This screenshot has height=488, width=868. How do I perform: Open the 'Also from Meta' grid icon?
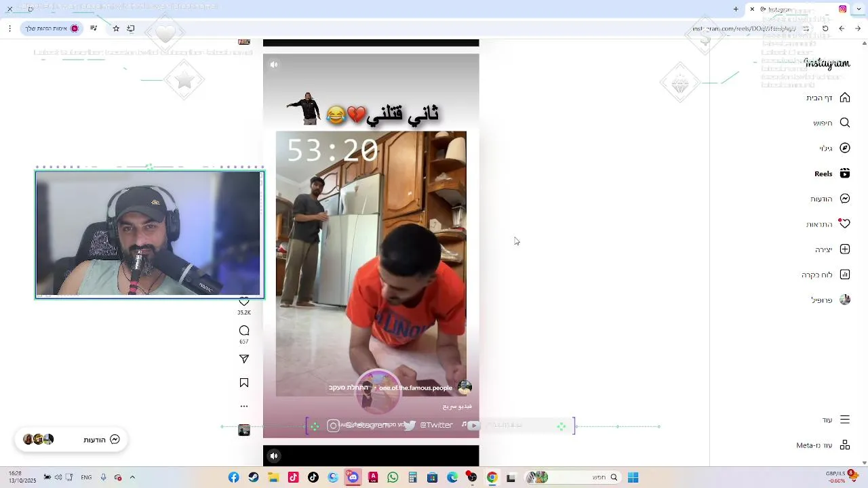845,445
